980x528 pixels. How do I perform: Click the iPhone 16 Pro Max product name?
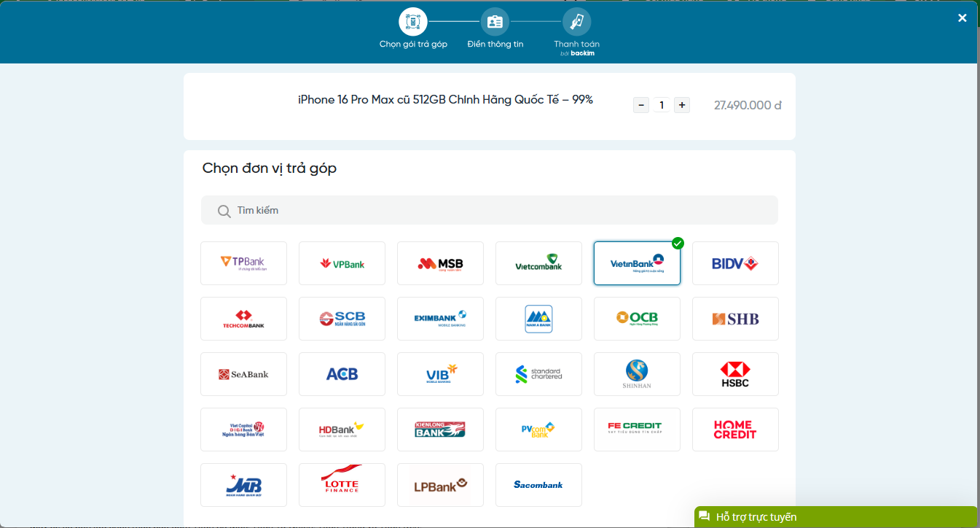445,100
